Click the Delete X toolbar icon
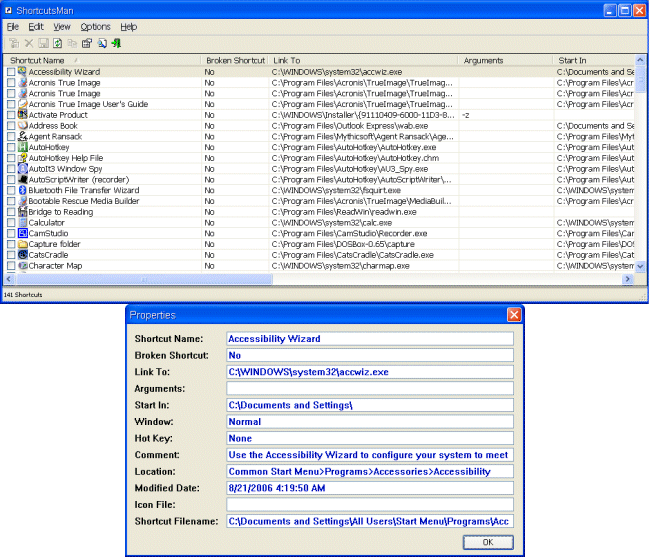The width and height of the screenshot is (650, 557). [29, 43]
